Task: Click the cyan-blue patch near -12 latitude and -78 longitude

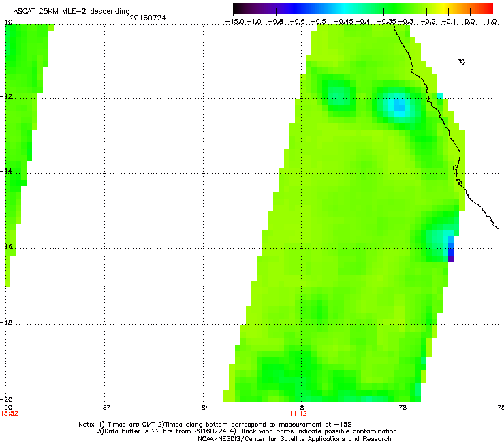Action: [x=398, y=105]
